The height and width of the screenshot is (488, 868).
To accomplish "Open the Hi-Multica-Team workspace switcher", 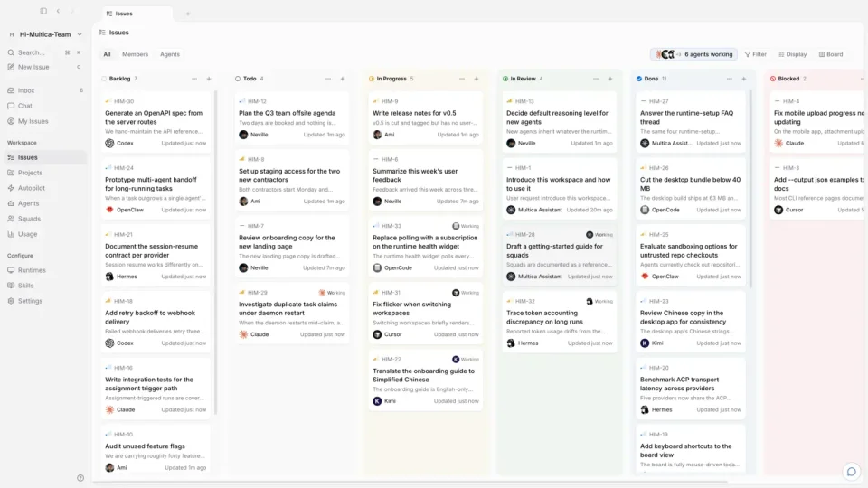I will click(x=45, y=34).
